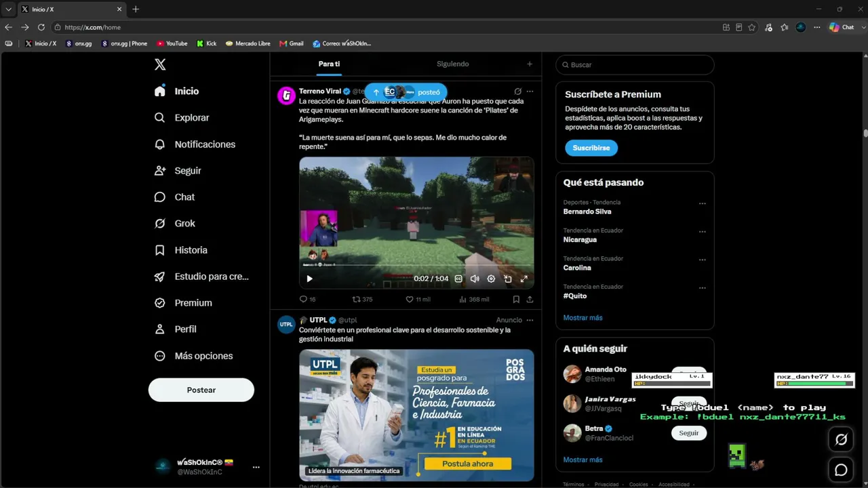Open more options on Terreno Viral post
Screen dimensions: 868x488
pos(530,91)
